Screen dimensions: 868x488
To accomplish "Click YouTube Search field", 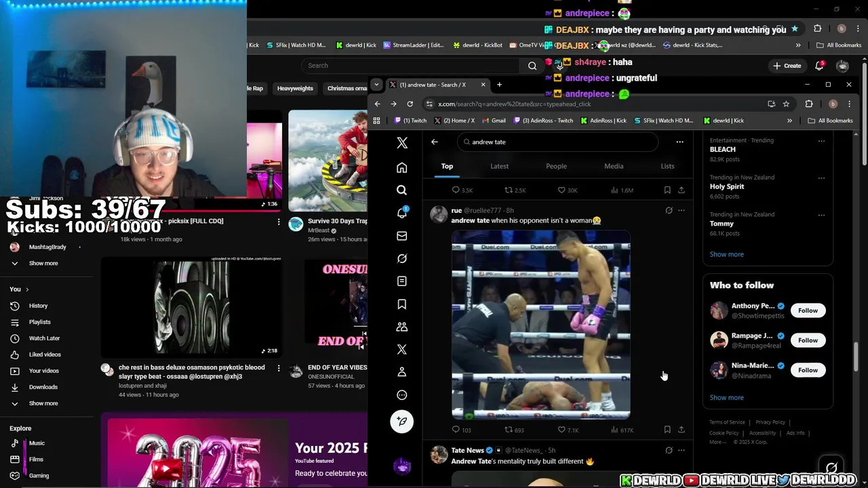I will [410, 66].
